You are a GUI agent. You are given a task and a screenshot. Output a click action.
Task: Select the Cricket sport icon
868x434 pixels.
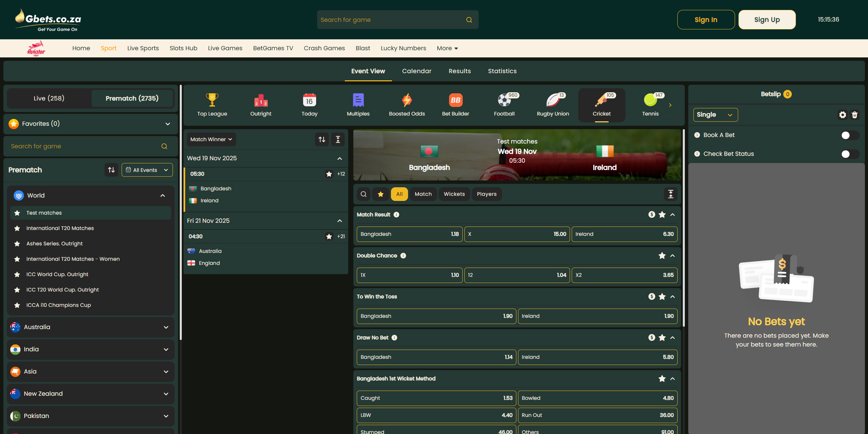(601, 104)
